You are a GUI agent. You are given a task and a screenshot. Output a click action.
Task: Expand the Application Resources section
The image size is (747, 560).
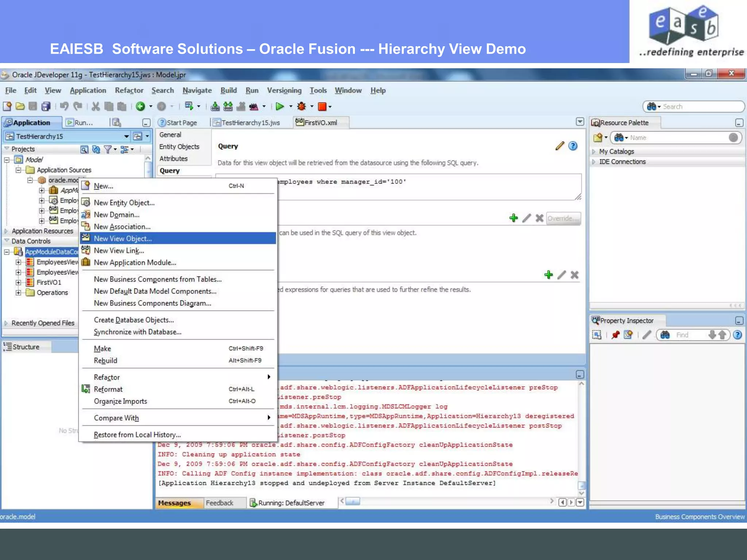click(6, 231)
